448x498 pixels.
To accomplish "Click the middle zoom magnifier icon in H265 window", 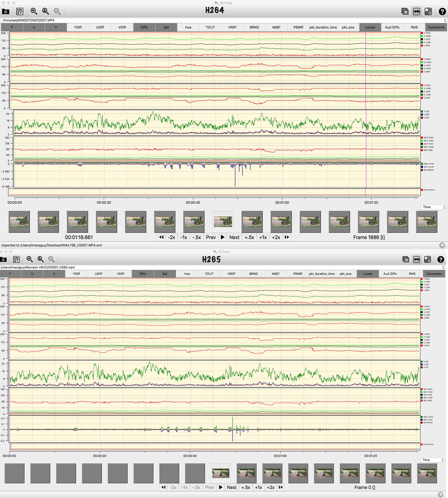I will point(40,259).
